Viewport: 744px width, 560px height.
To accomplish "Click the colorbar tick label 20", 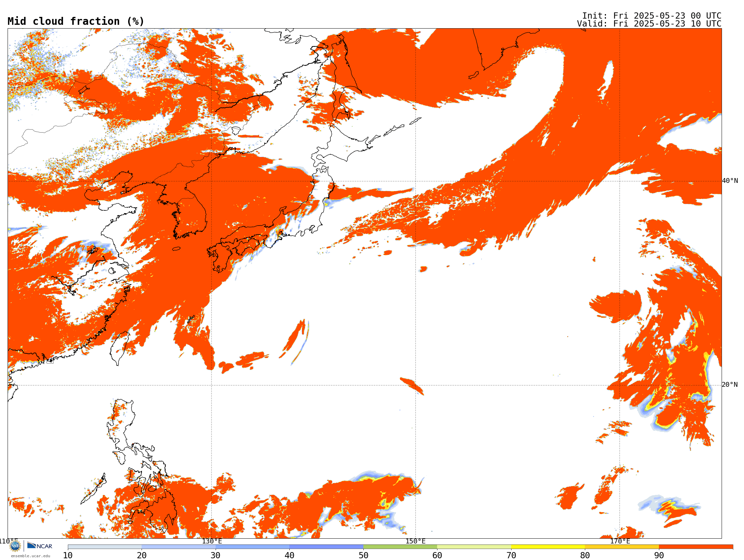I will pyautogui.click(x=142, y=556).
